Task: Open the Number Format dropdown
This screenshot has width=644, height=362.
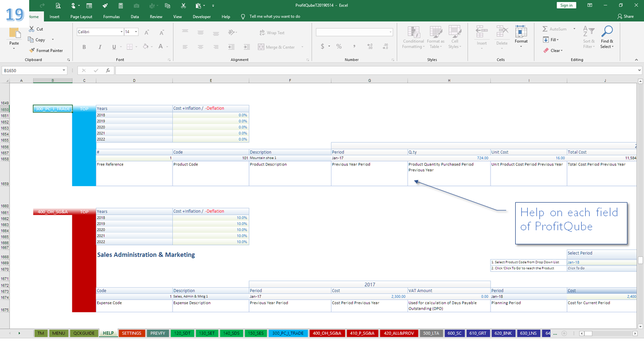Action: (390, 32)
